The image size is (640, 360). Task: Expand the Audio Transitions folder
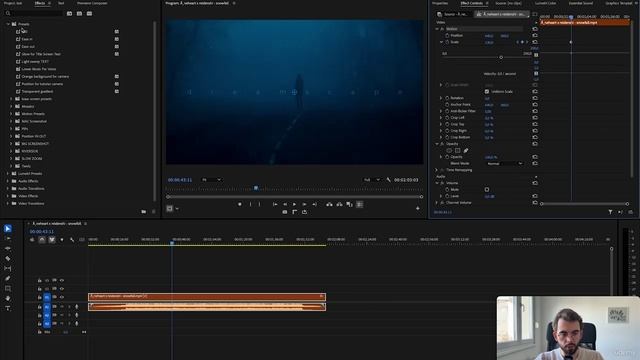click(8, 189)
